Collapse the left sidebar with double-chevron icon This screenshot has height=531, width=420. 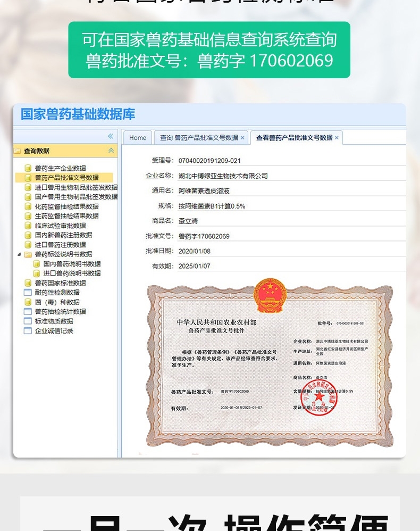[x=111, y=136]
